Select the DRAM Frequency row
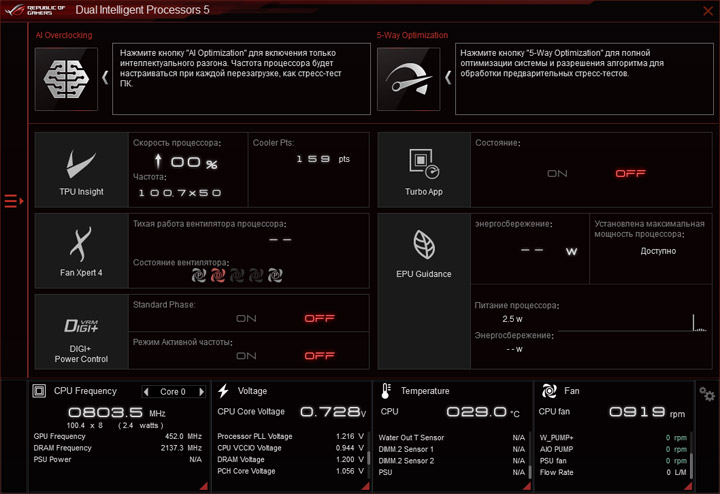 tap(118, 448)
